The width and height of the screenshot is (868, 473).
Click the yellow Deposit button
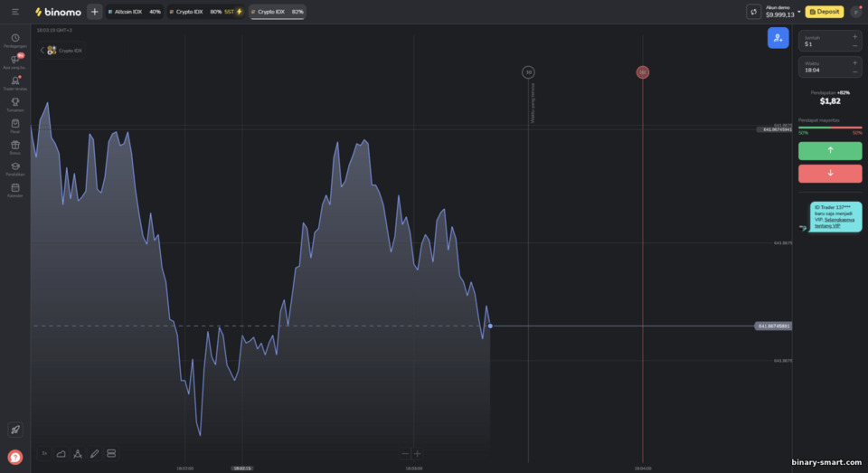coord(825,12)
